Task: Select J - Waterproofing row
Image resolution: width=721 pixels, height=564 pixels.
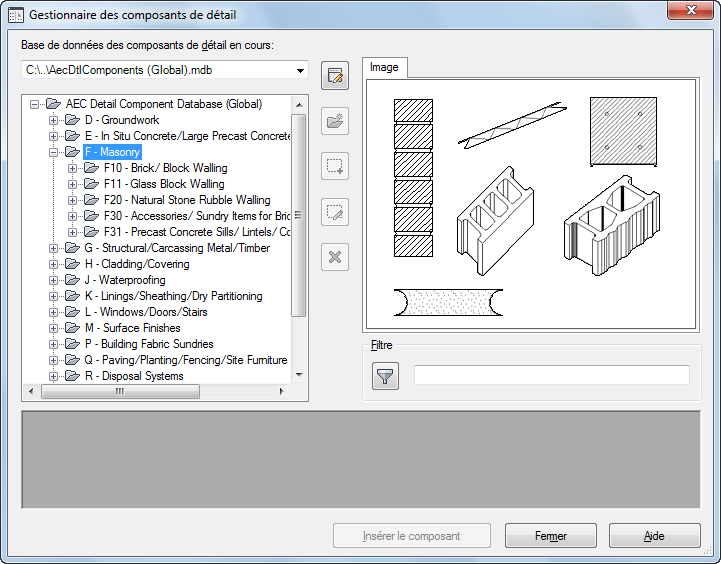Action: pos(125,280)
